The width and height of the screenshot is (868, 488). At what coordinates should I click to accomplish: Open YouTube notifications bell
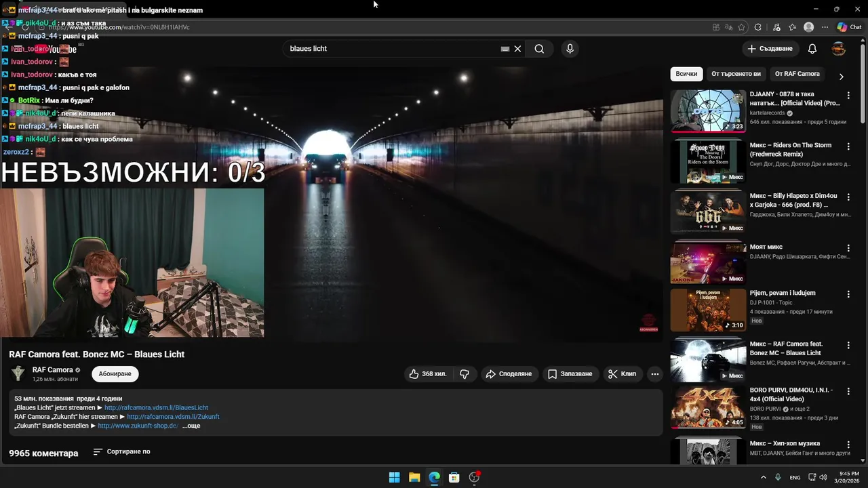pos(812,49)
